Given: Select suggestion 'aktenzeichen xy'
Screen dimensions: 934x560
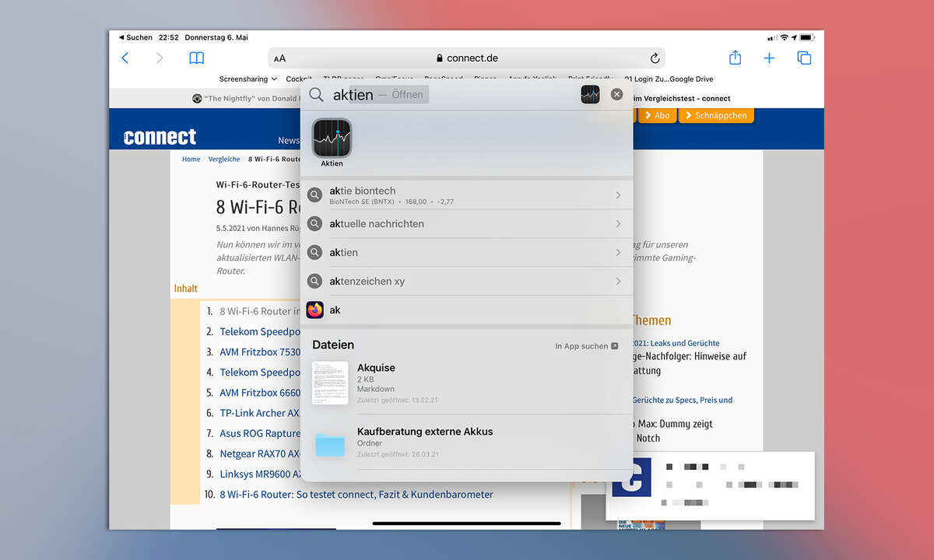Looking at the screenshot, I should [467, 282].
